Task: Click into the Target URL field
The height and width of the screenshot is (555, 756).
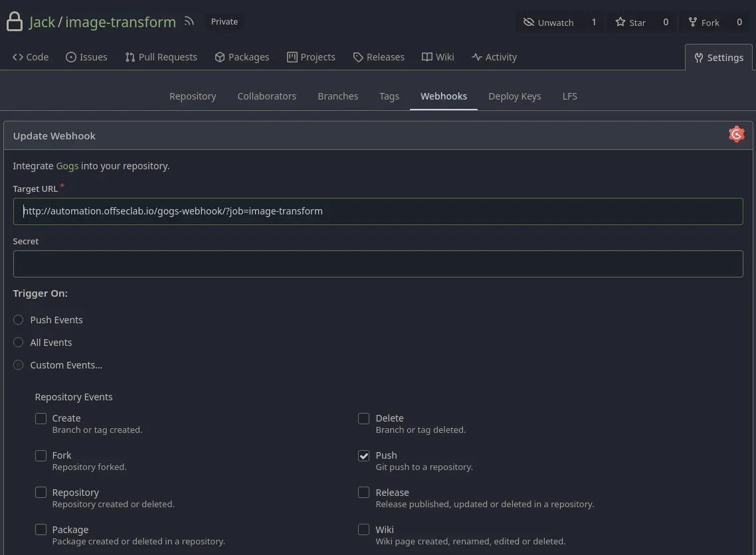Action: [378, 211]
